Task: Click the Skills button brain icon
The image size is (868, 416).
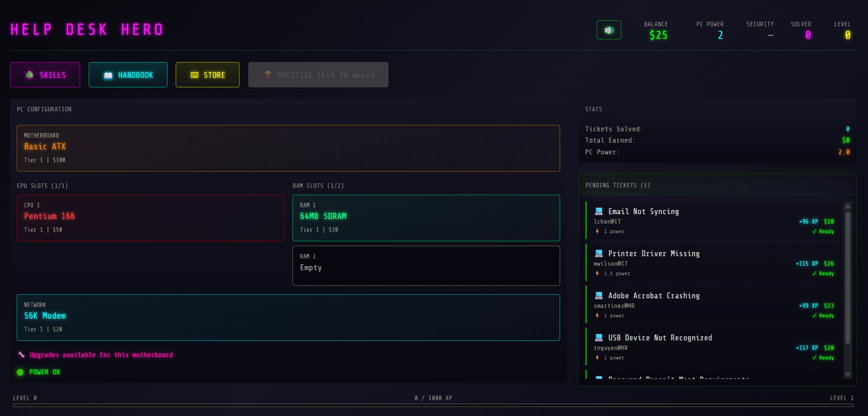Action: (x=30, y=75)
